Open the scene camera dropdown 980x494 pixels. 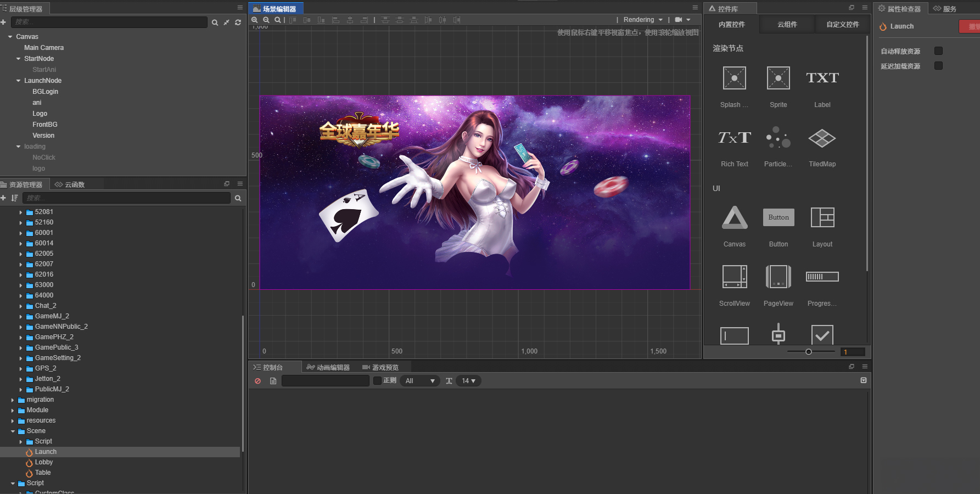pyautogui.click(x=682, y=20)
